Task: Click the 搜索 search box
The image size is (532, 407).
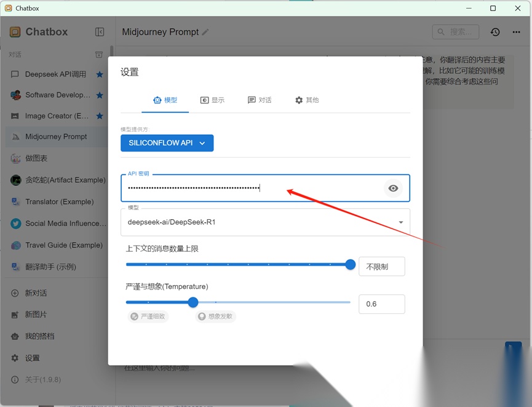Action: click(x=456, y=32)
